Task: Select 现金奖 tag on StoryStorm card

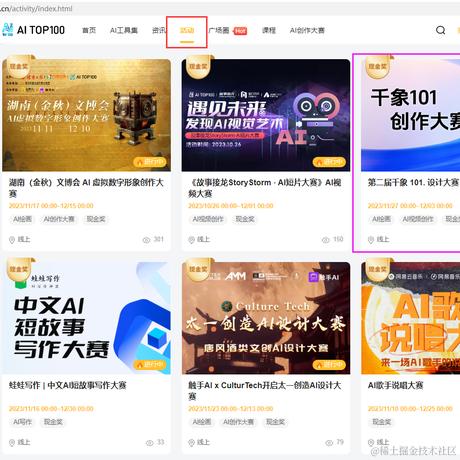Action: (x=245, y=219)
